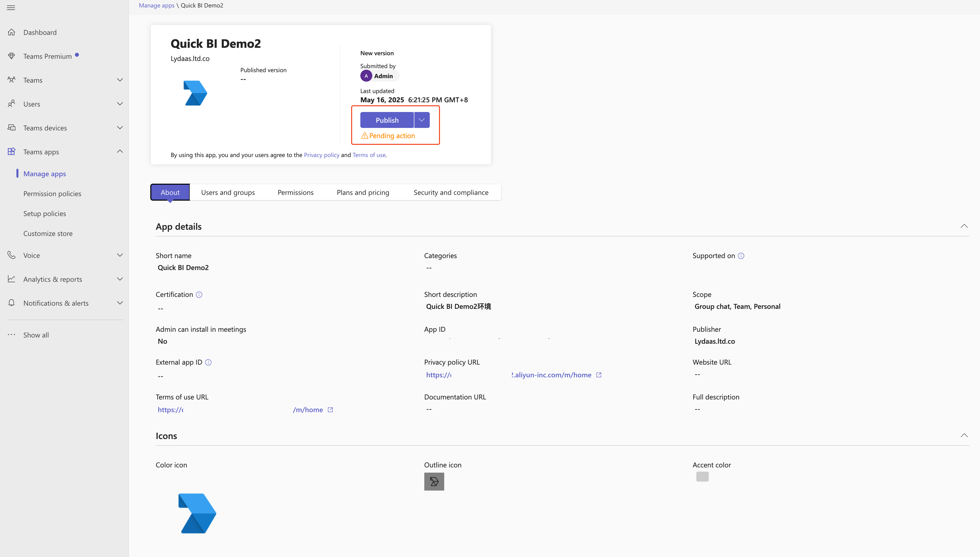Image resolution: width=980 pixels, height=557 pixels.
Task: Click the Lydaas.ltd.co publisher value
Action: [714, 341]
